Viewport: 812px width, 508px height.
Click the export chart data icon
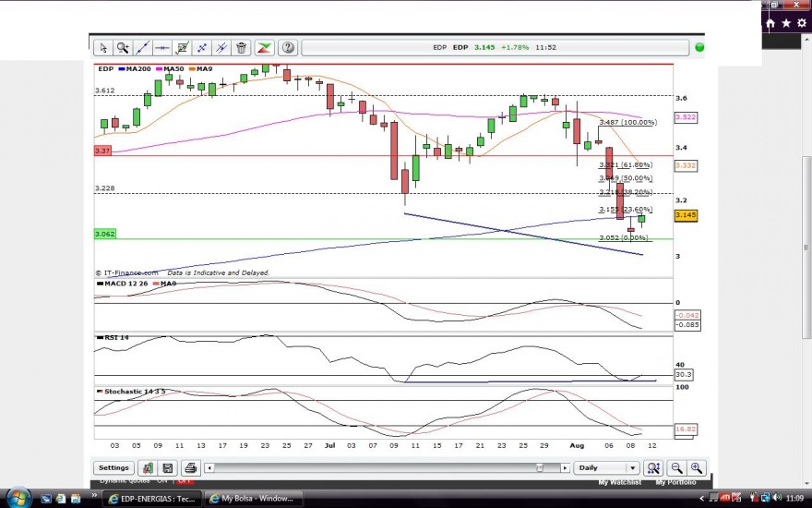pos(148,468)
